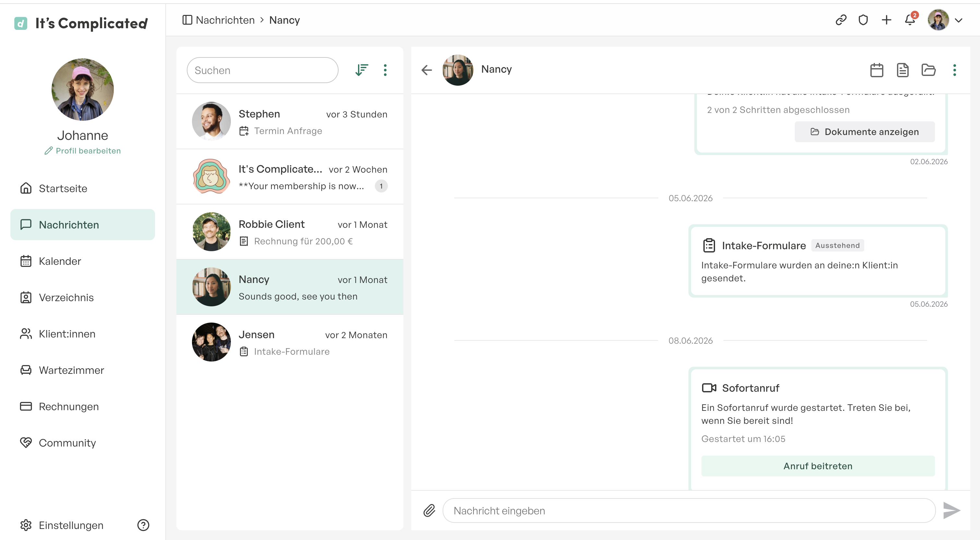Open Verzeichnis in the sidebar
The image size is (980, 540).
pos(83,297)
